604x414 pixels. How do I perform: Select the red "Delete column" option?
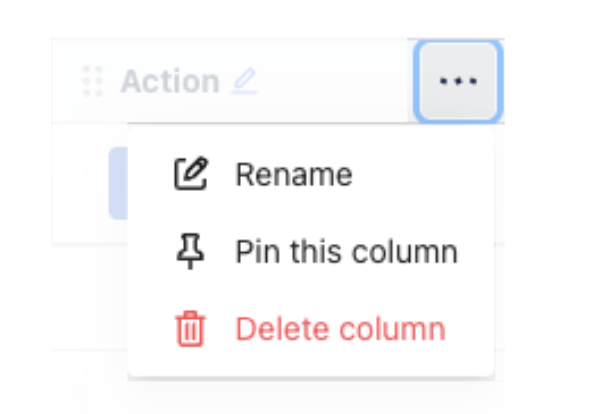(x=340, y=328)
